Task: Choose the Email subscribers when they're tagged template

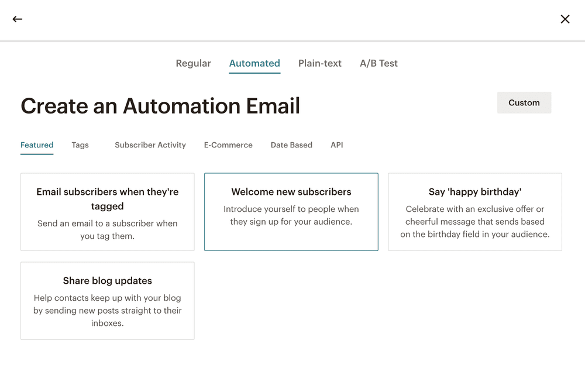Action: [107, 211]
